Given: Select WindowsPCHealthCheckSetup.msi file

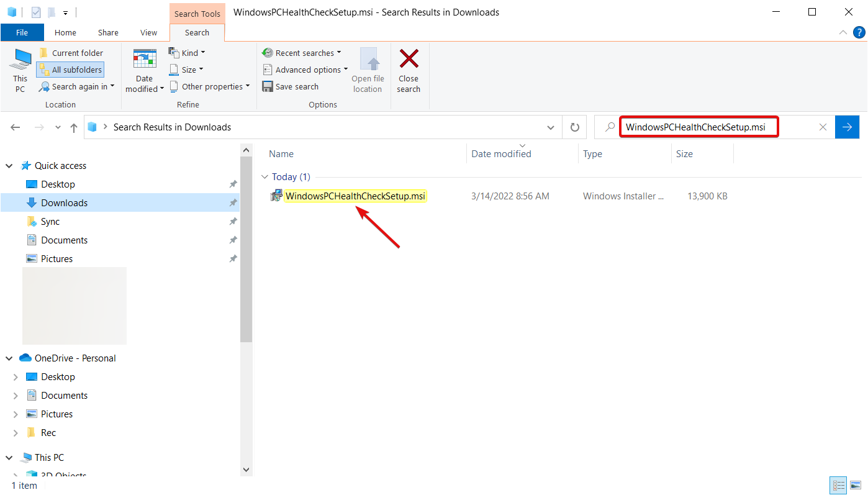Looking at the screenshot, I should pos(356,196).
